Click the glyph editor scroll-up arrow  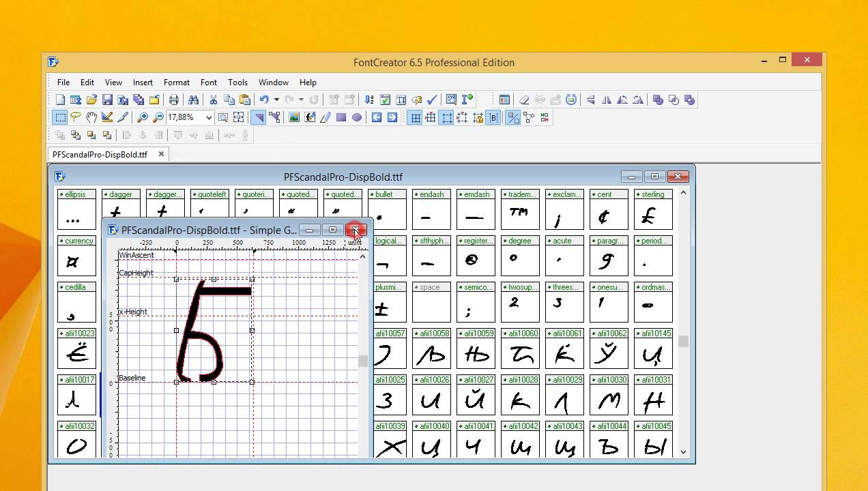coord(362,256)
